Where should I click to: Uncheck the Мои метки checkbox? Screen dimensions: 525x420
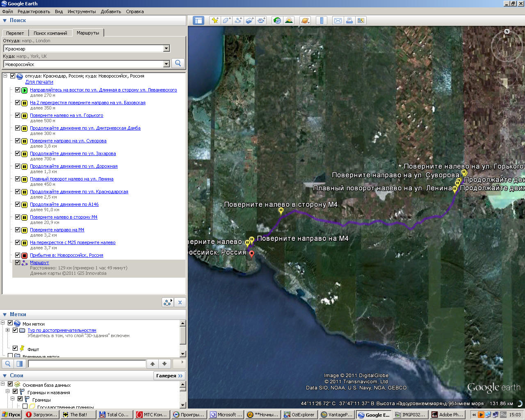click(10, 323)
